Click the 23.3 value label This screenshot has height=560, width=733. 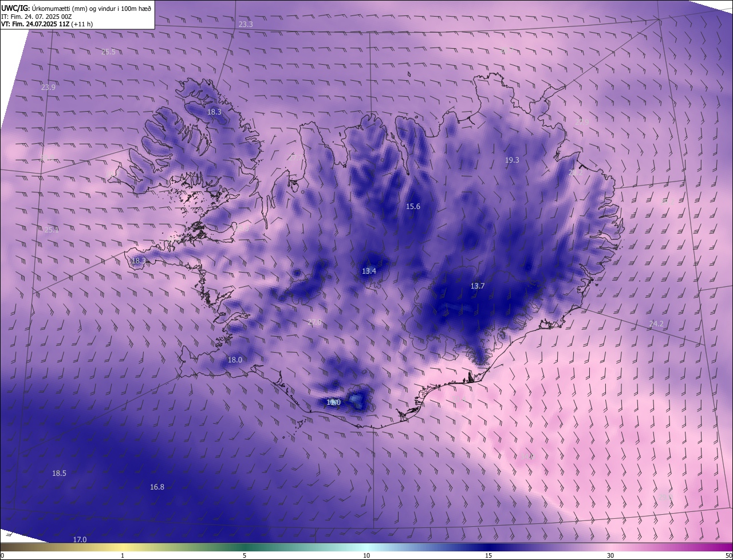click(246, 25)
